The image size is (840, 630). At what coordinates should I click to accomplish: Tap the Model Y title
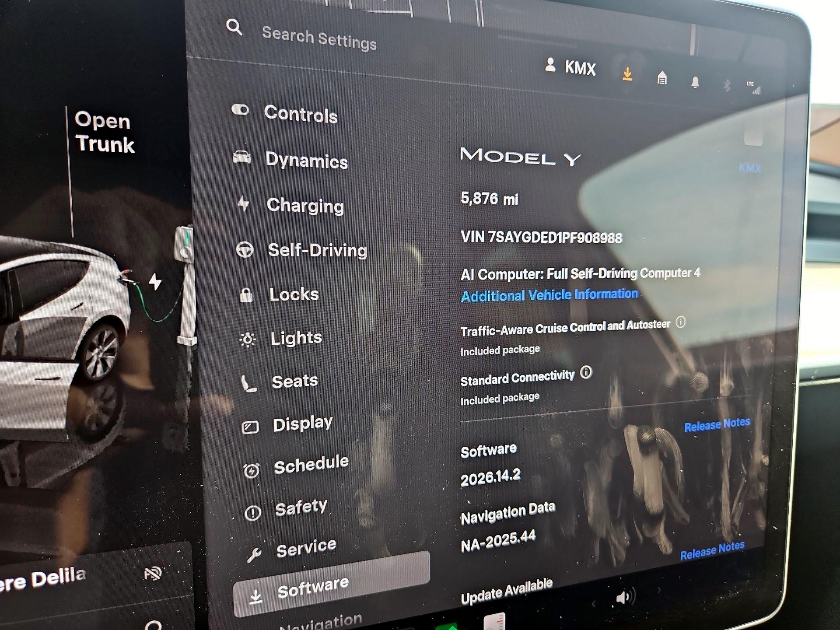(x=521, y=157)
